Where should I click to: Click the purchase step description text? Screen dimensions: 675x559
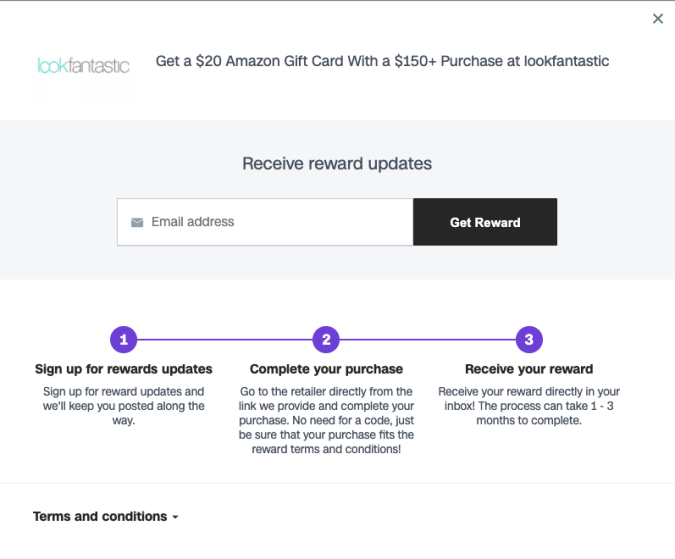click(326, 420)
